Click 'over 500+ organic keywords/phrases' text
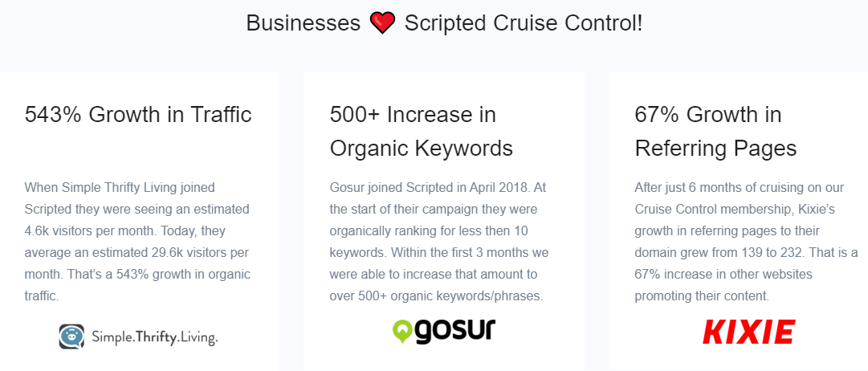 coord(436,296)
